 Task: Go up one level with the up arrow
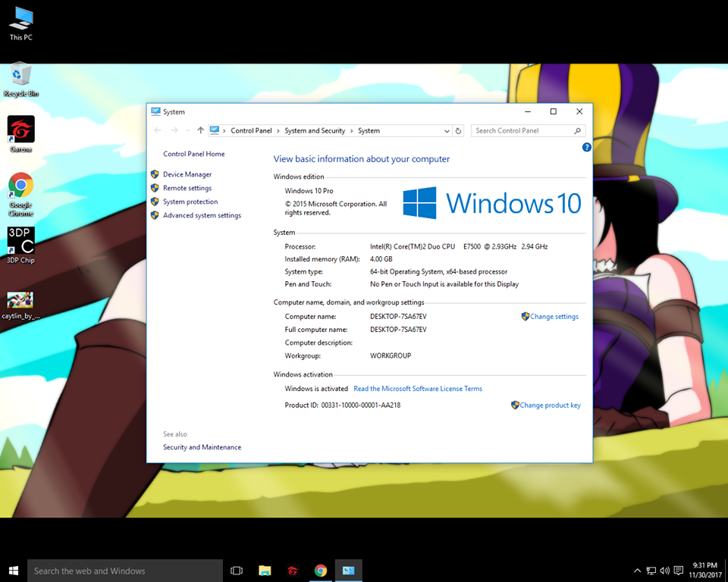click(x=200, y=130)
